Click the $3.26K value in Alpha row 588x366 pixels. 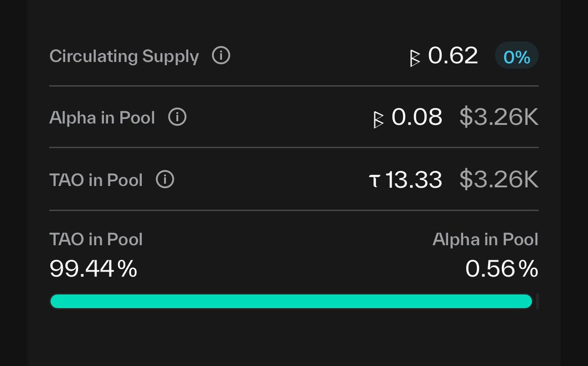(x=499, y=117)
